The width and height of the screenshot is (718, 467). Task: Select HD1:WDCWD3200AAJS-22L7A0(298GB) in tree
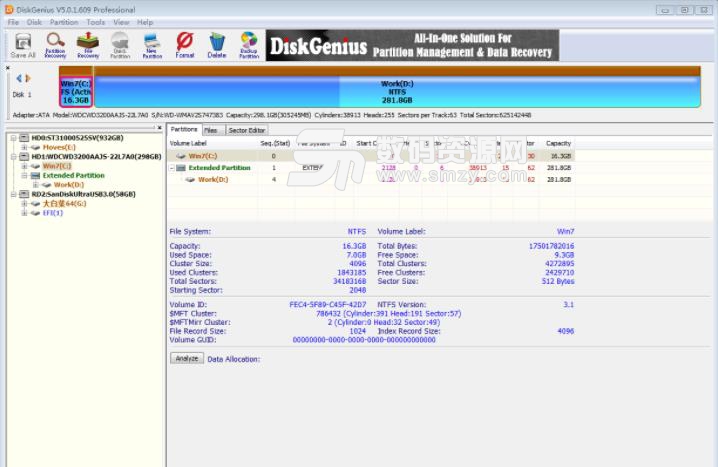[96, 157]
